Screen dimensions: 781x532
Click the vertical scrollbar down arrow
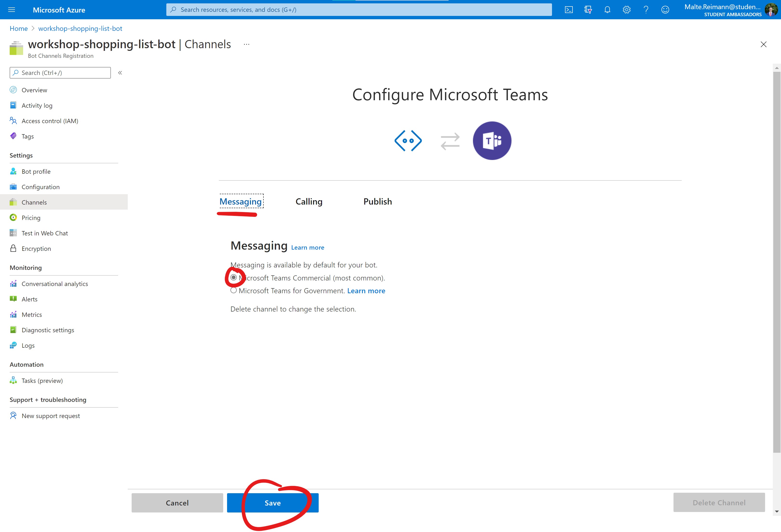click(x=777, y=512)
